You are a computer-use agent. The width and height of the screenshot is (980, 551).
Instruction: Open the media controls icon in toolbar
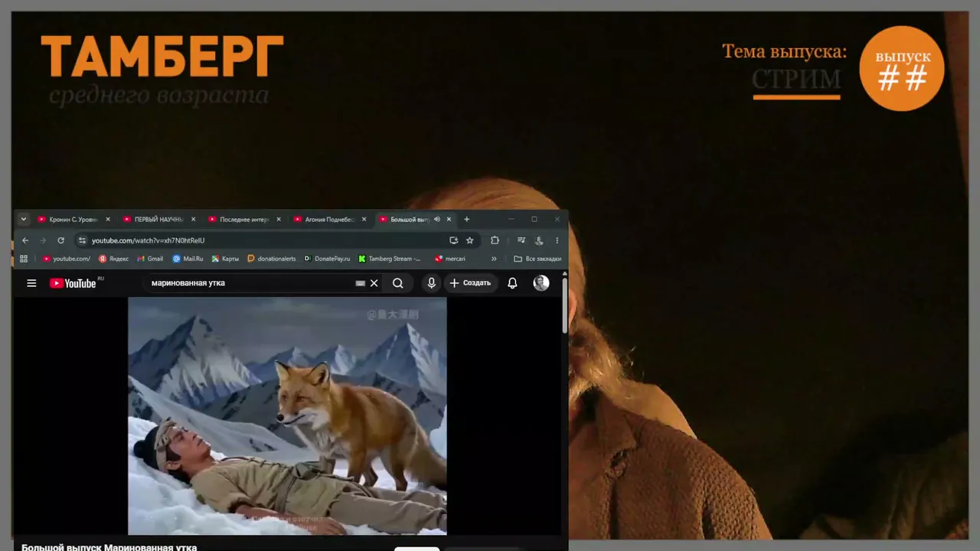pyautogui.click(x=521, y=240)
